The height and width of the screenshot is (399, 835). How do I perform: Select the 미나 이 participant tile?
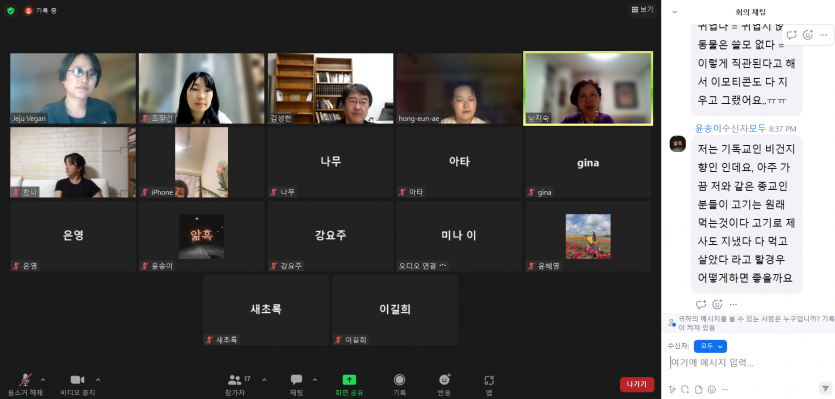click(459, 236)
